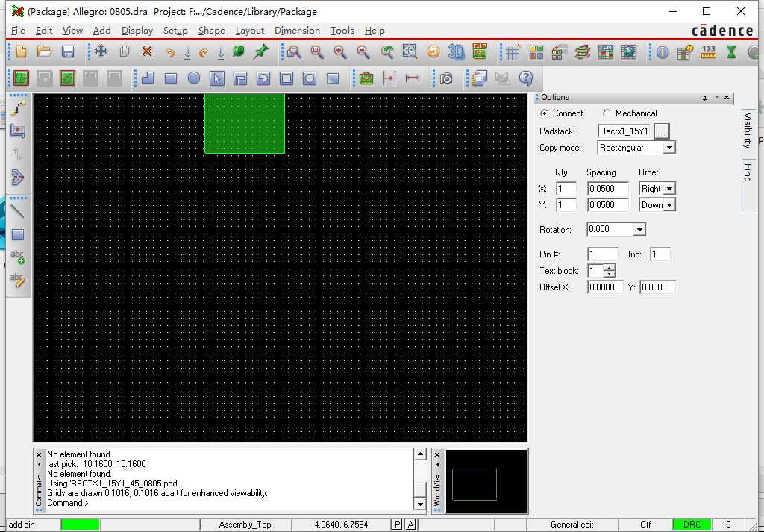The width and height of the screenshot is (764, 532).
Task: Open the Rotation dropdown
Action: click(639, 230)
